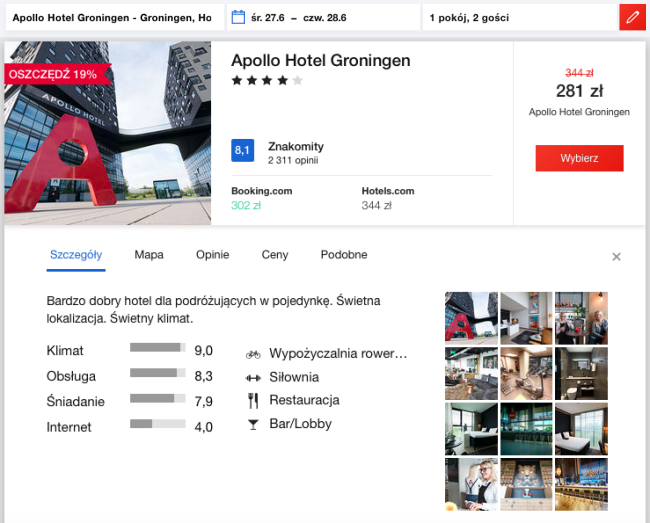The height and width of the screenshot is (523, 650).
Task: Click the calendar icon in date field
Action: click(238, 18)
